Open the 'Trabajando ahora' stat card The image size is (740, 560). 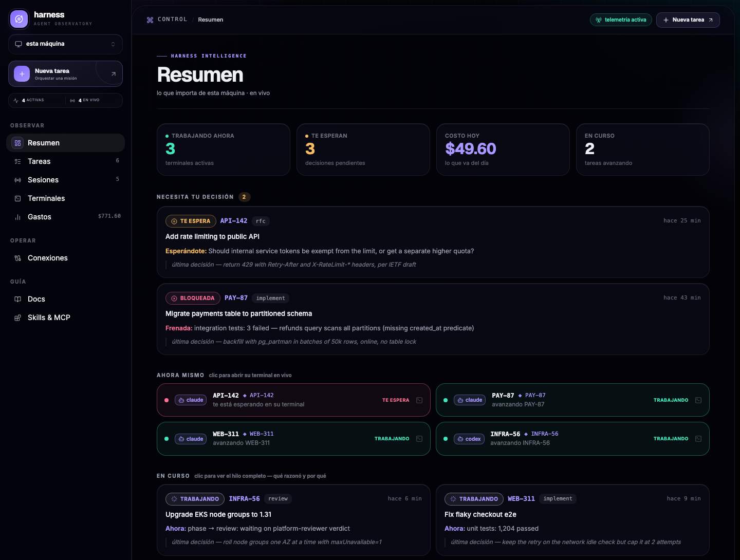(x=224, y=150)
